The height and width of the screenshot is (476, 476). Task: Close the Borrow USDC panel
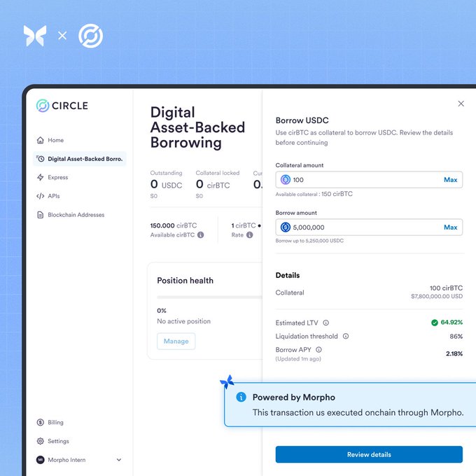461,104
